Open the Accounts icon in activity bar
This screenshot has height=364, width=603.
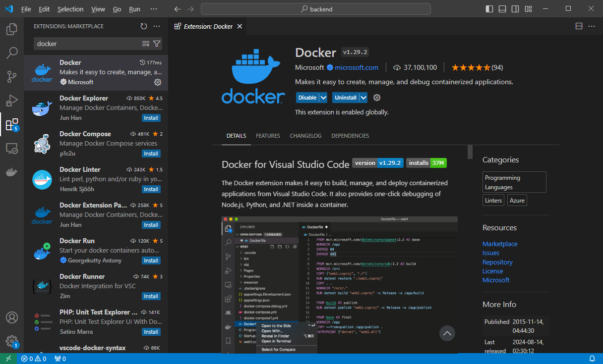[12, 317]
